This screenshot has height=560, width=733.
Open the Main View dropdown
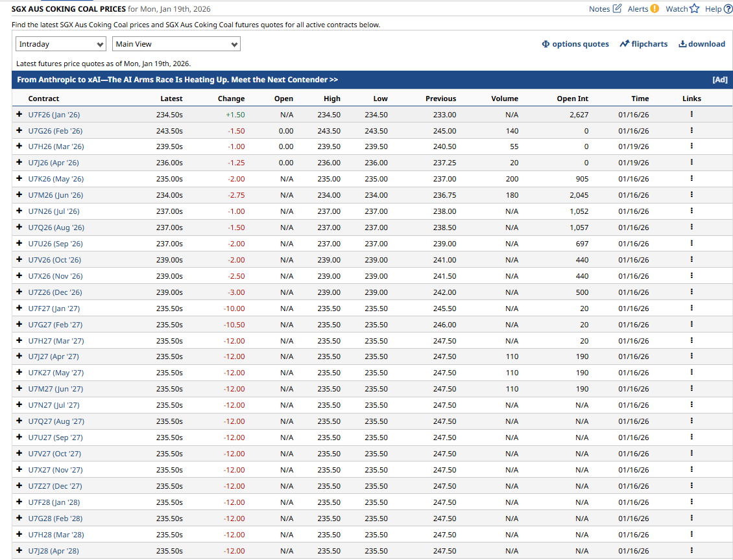(x=176, y=44)
